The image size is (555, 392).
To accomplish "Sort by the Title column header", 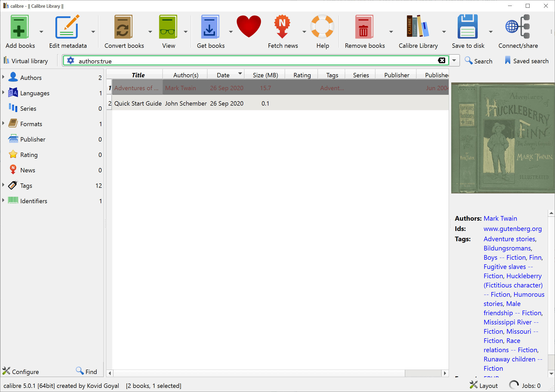I will [x=138, y=75].
